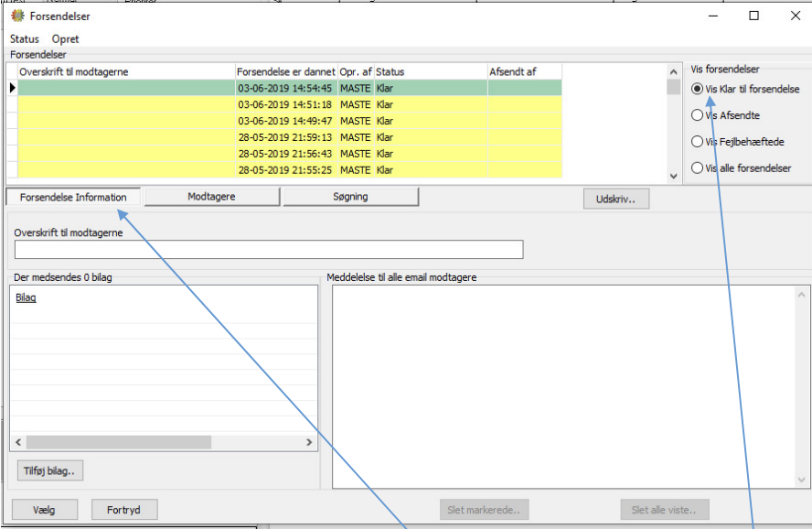The height and width of the screenshot is (529, 812).
Task: Select Vis alle forsendelser radio option
Action: tap(697, 167)
